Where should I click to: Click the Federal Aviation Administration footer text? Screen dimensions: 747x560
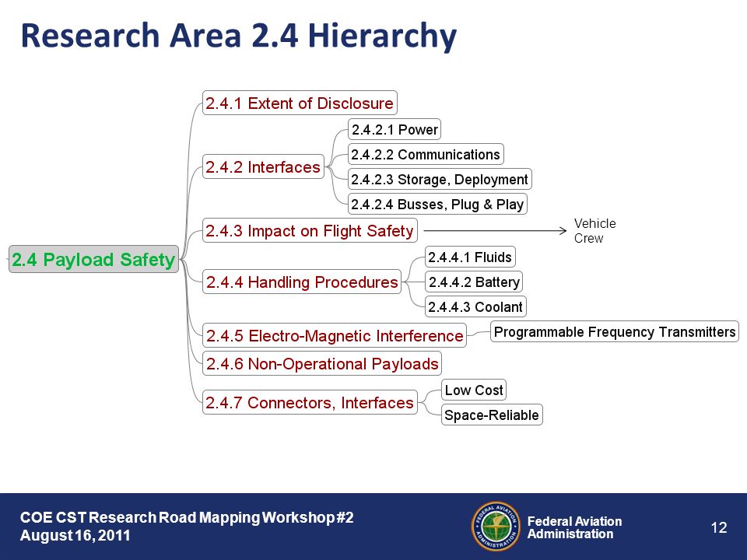pos(574,527)
